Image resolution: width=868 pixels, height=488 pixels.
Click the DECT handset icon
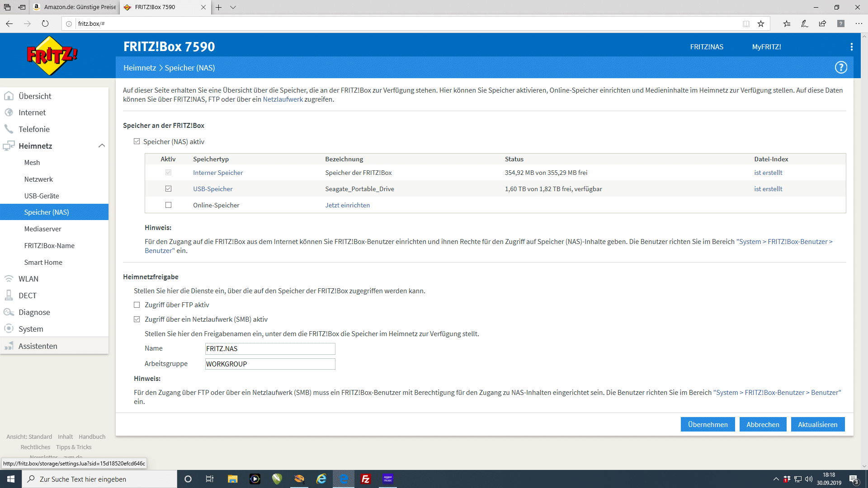[9, 296]
